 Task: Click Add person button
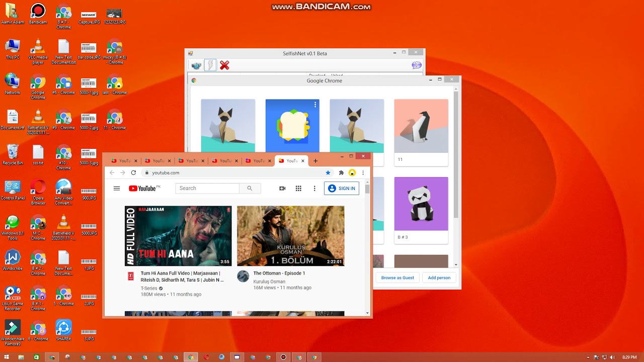[x=439, y=278]
